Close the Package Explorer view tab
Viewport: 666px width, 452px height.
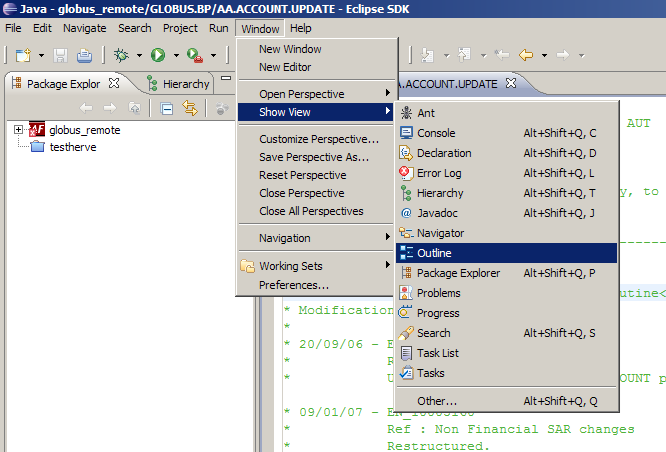pos(113,83)
